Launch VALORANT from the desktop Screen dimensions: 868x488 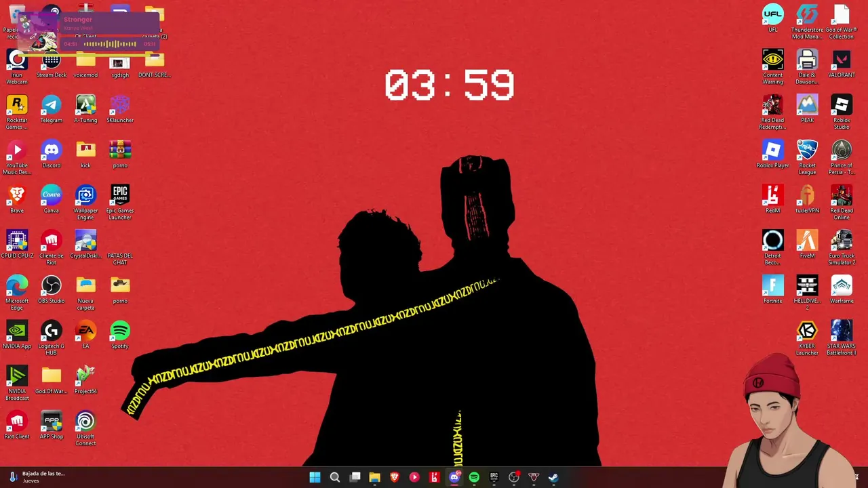842,65
